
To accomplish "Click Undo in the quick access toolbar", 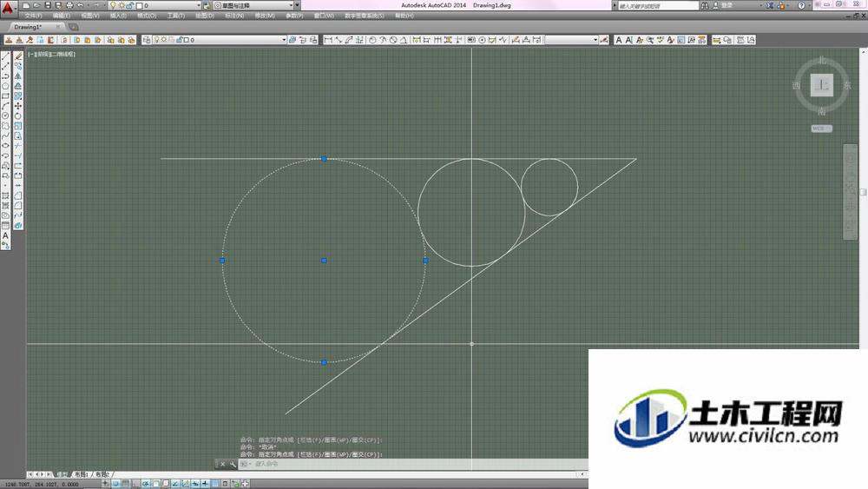I will pyautogui.click(x=81, y=5).
